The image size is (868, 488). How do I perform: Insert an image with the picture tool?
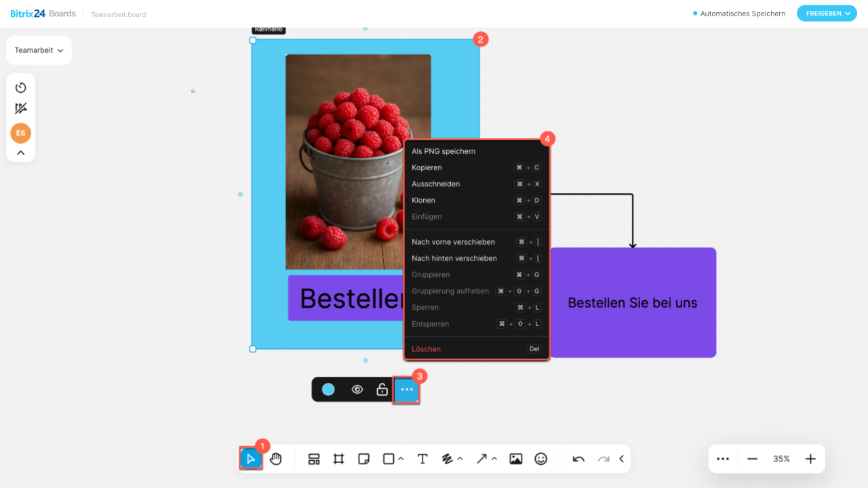coord(516,459)
